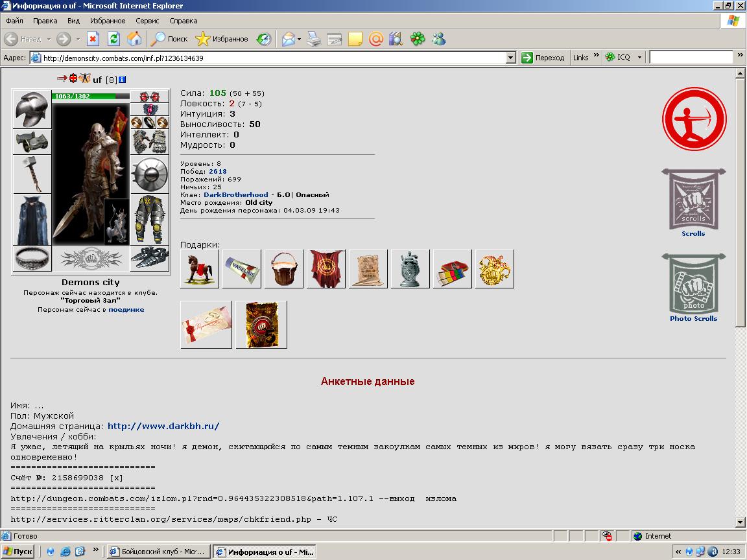Open Favorites (Избранное) star button

coord(222,39)
